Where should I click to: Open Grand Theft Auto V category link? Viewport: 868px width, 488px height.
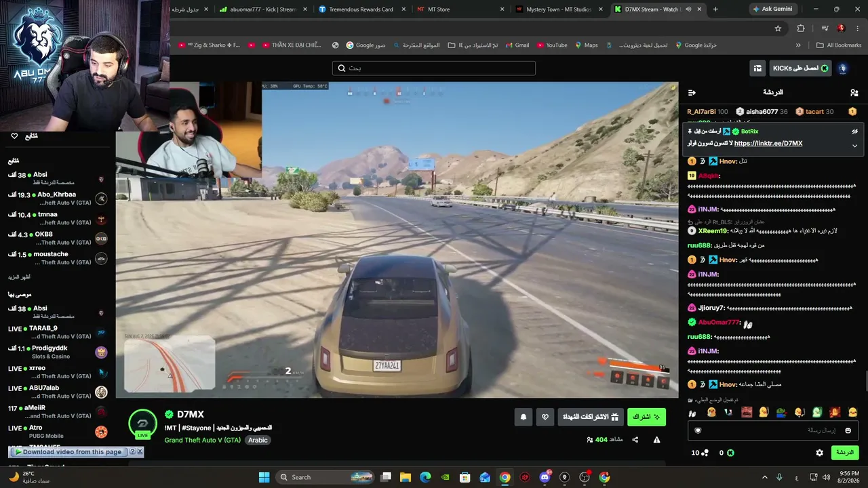click(x=202, y=440)
